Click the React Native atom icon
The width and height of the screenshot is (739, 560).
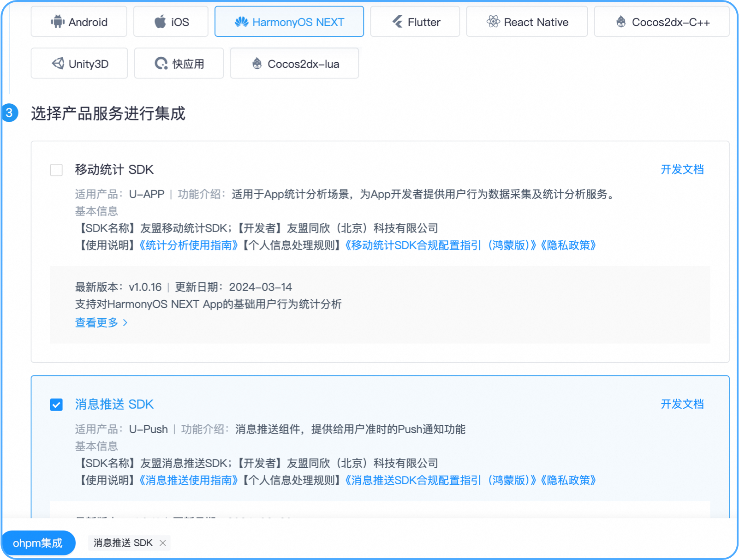493,22
